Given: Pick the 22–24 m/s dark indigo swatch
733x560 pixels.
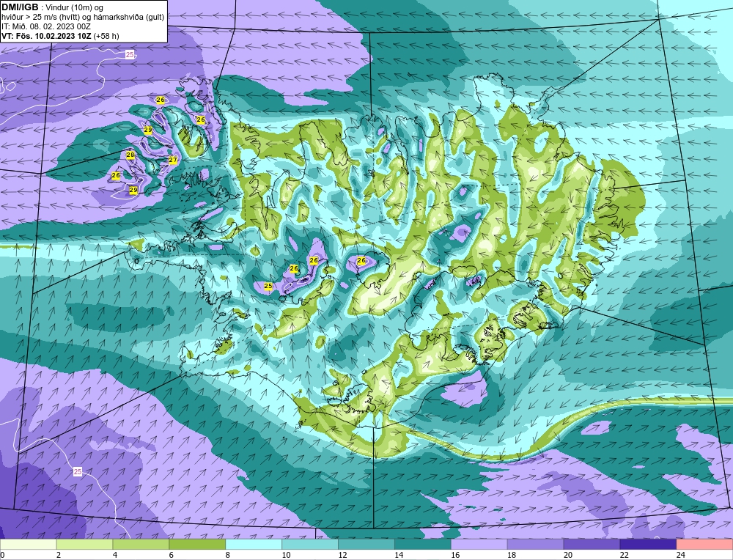Looking at the screenshot, I should [x=648, y=545].
